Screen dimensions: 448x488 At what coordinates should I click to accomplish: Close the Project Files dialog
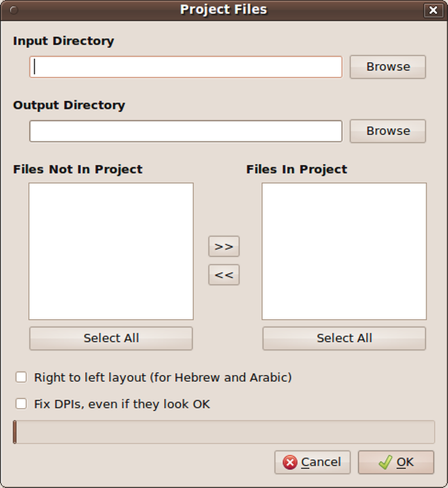(433, 10)
